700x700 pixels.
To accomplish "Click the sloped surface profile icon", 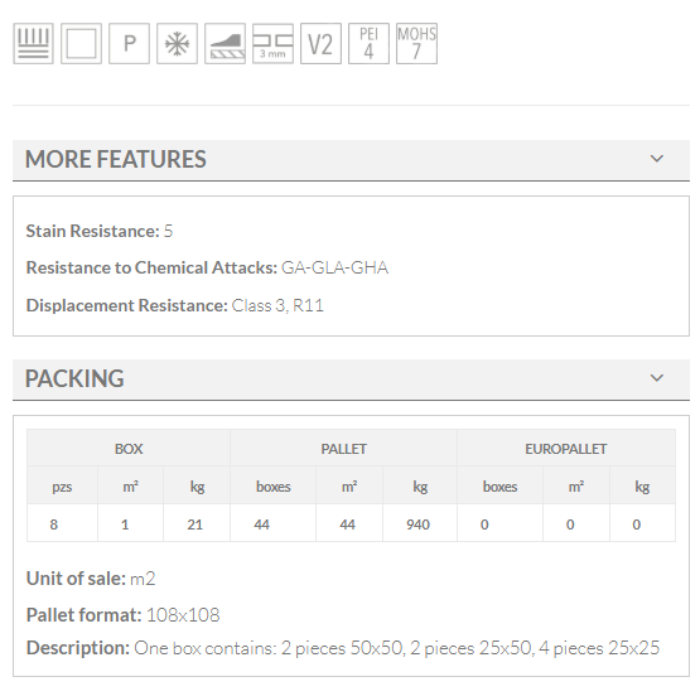I will point(225,44).
